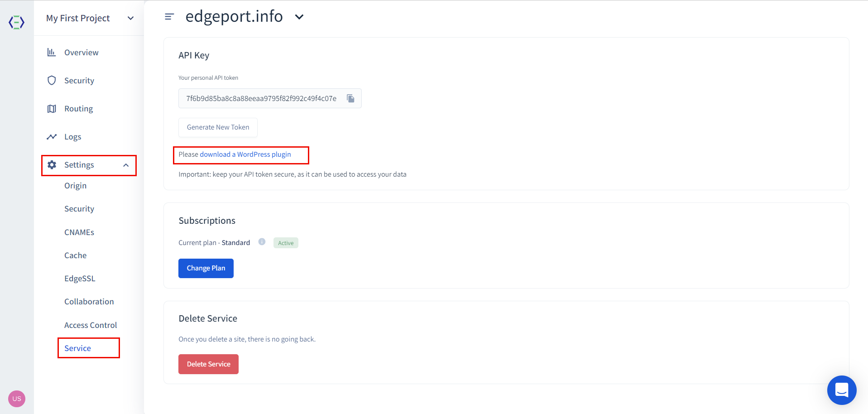Click Generate New Token button
Image resolution: width=868 pixels, height=414 pixels.
tap(218, 127)
